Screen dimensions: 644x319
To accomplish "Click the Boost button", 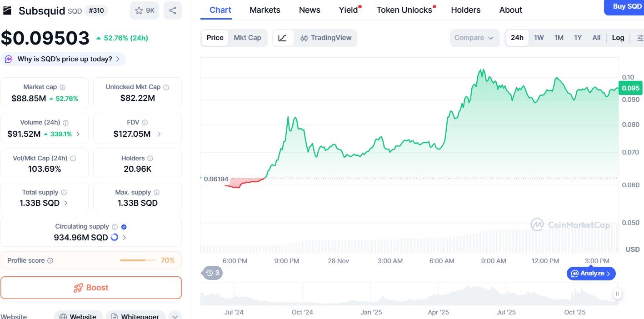I will click(x=91, y=288).
